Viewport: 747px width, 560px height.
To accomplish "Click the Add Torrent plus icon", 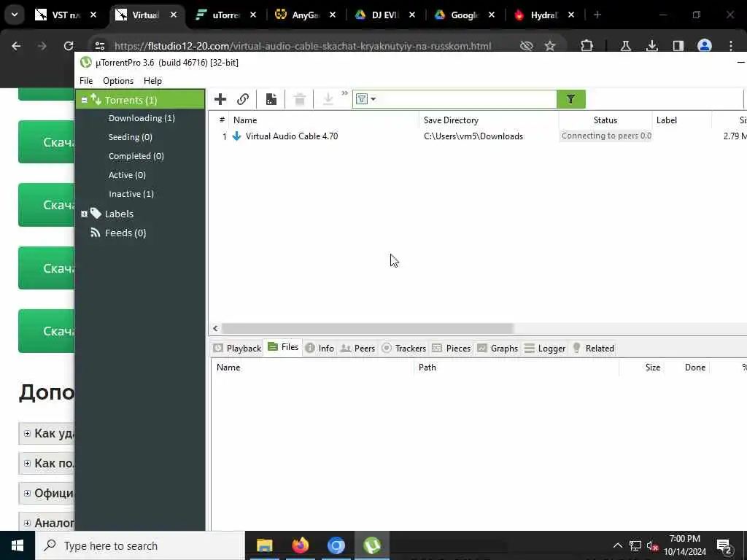I will click(220, 99).
